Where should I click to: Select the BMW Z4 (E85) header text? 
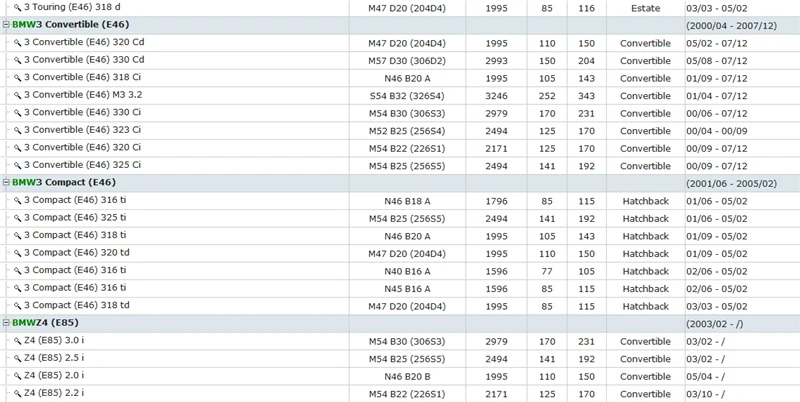click(x=45, y=322)
